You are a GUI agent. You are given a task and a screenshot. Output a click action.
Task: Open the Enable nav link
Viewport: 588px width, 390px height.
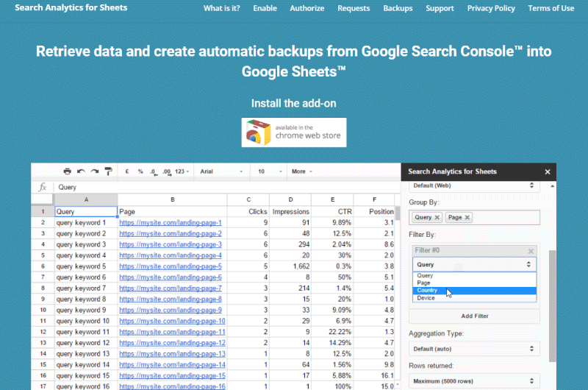point(265,8)
